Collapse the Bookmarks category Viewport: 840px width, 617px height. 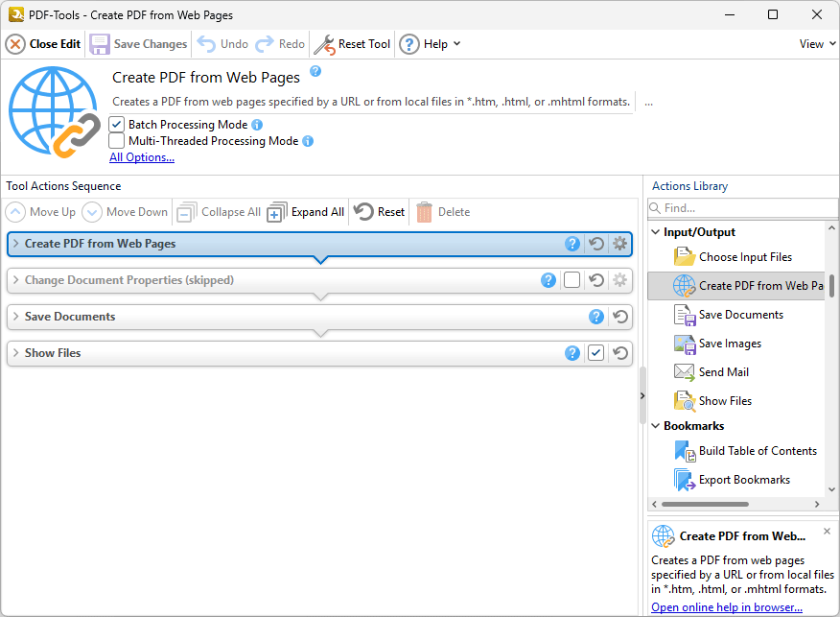point(656,426)
